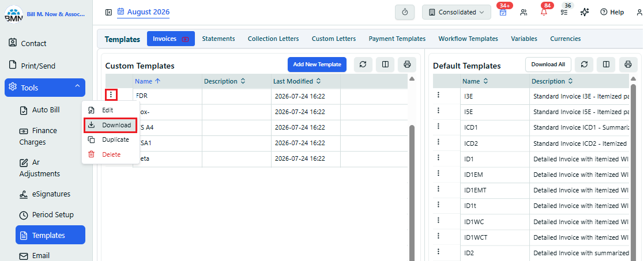Collapse the Tools section chevron
This screenshot has height=261, width=644.
(x=77, y=86)
